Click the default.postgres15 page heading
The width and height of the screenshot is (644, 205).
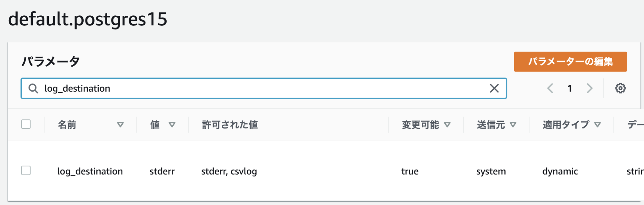88,19
